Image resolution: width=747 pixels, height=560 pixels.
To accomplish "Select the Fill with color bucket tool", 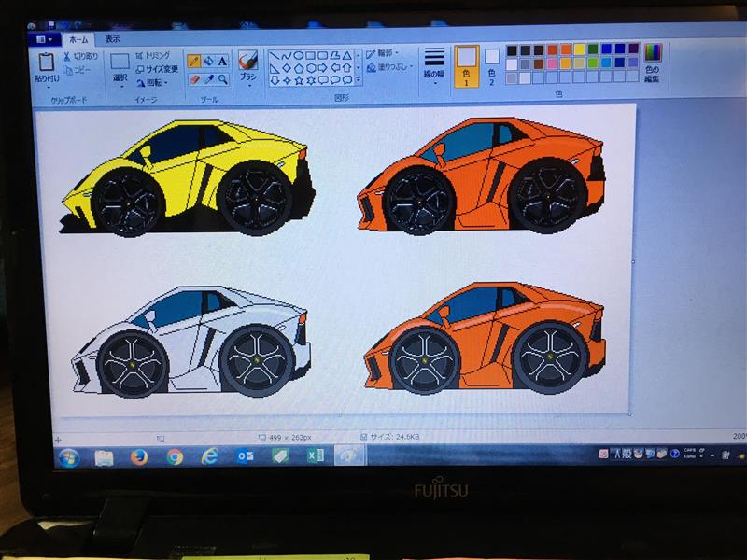I will tap(208, 61).
